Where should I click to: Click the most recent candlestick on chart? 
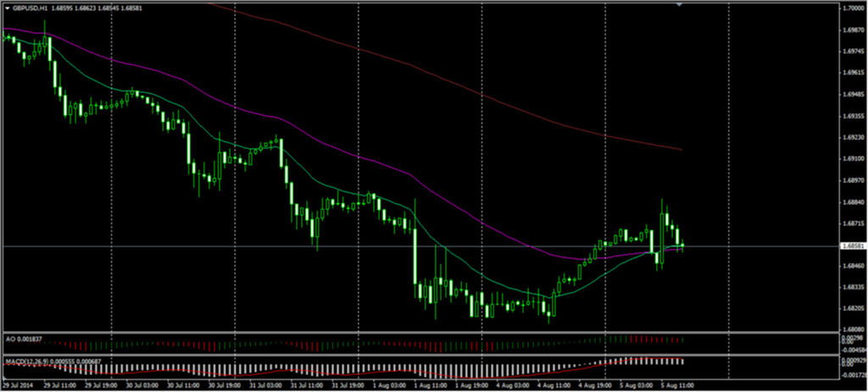pos(682,245)
